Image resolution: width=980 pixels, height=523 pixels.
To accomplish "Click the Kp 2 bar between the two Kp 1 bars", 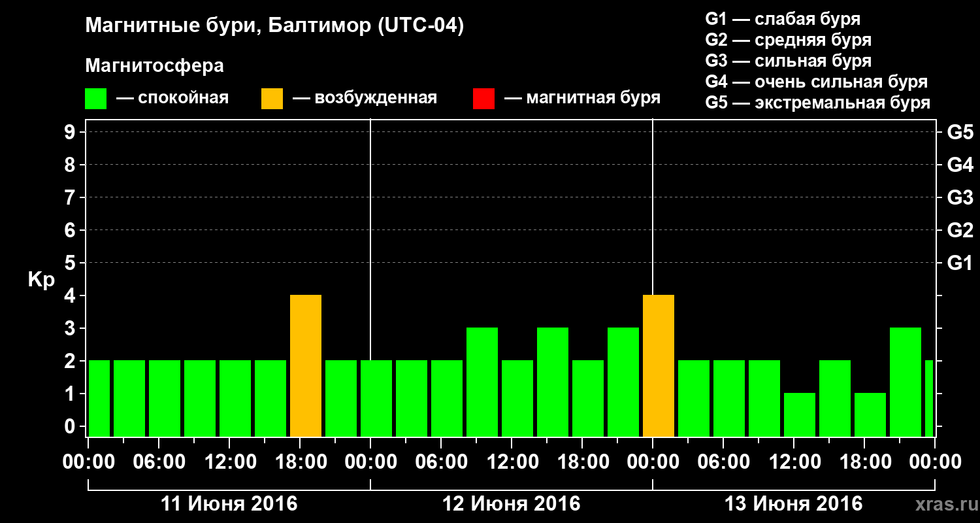I will click(835, 398).
